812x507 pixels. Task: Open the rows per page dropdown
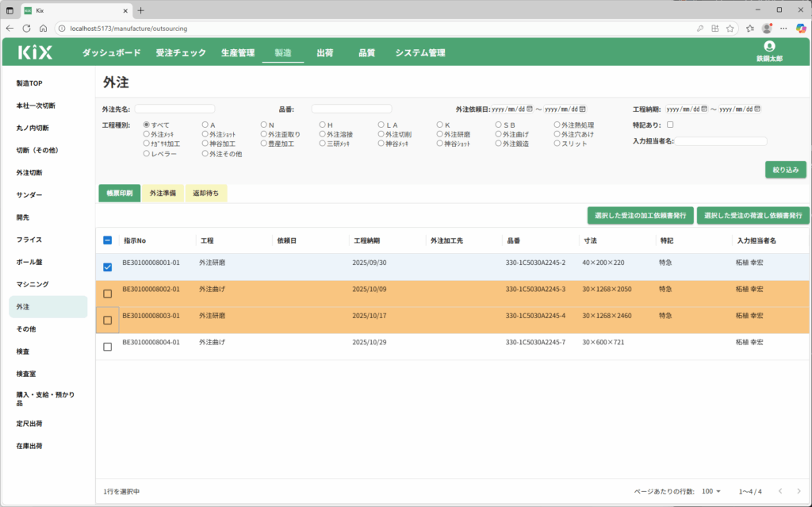click(x=710, y=491)
